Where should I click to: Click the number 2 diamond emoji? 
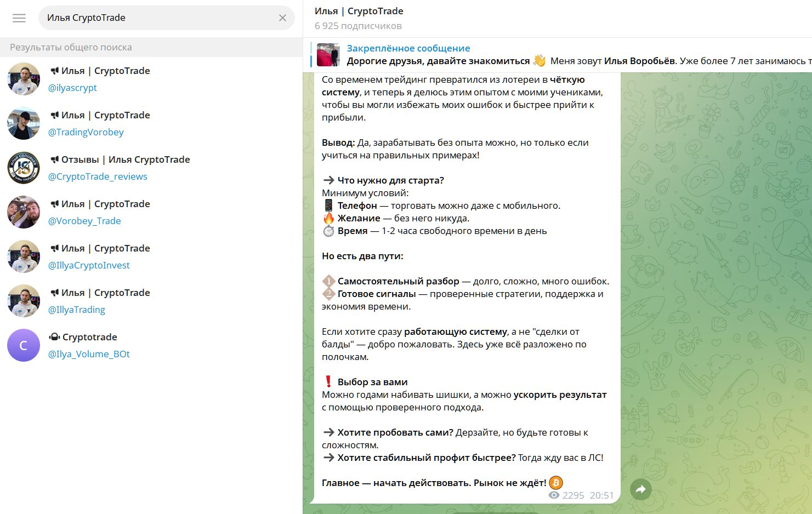(x=328, y=294)
